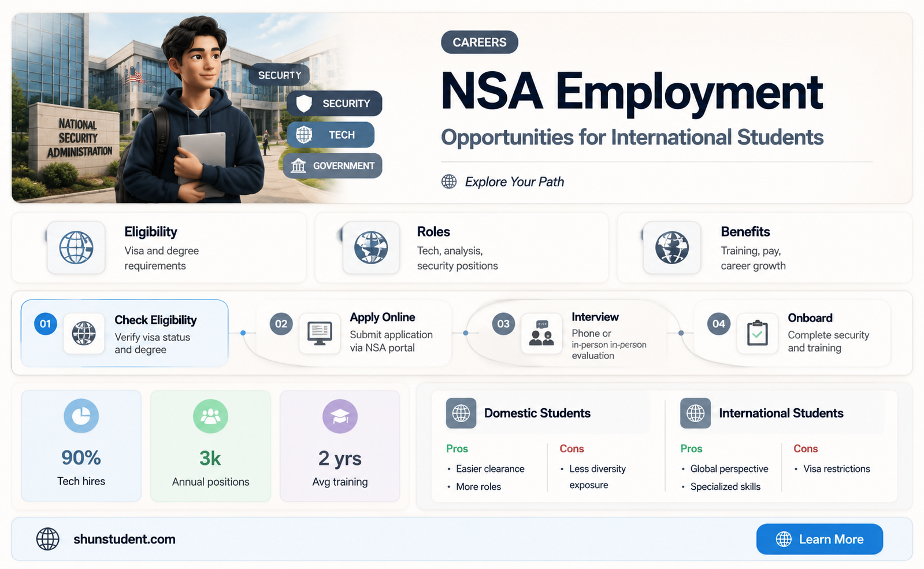
Task: Click 'Domestic Students' heading
Action: pos(537,413)
